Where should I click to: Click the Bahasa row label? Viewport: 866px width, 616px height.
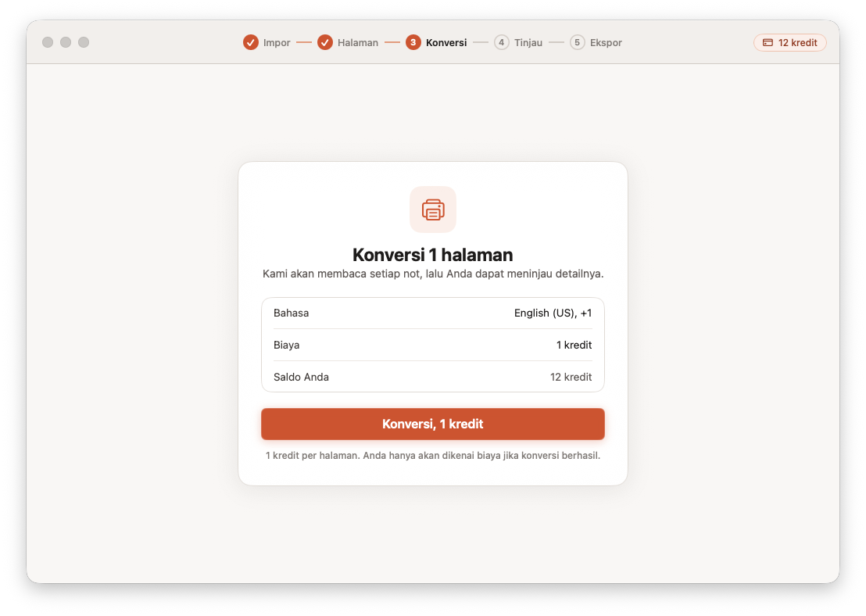(291, 313)
